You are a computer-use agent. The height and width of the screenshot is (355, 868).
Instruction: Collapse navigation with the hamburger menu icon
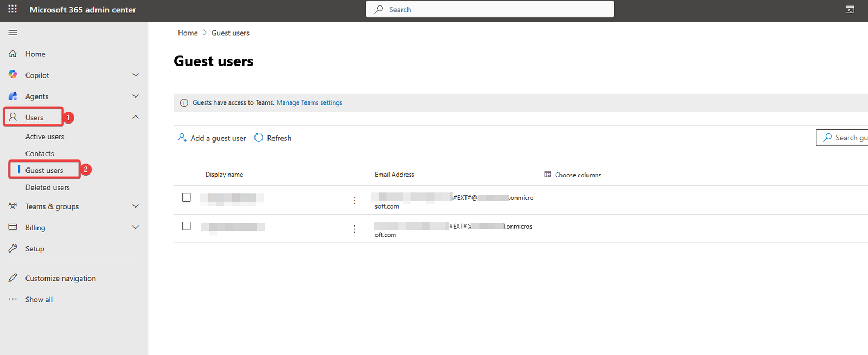pyautogui.click(x=12, y=33)
